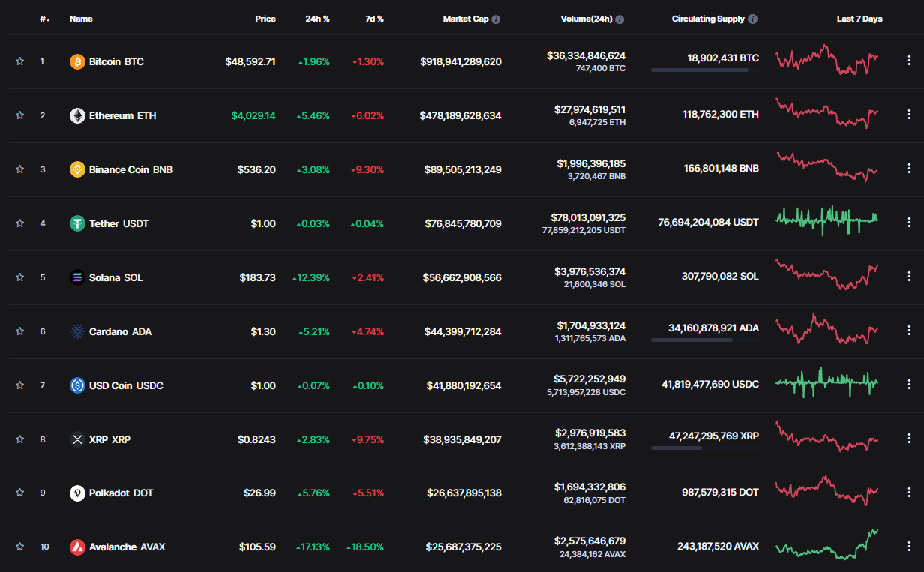Add Cardano to watchlist via star
The image size is (924, 572).
tap(20, 331)
